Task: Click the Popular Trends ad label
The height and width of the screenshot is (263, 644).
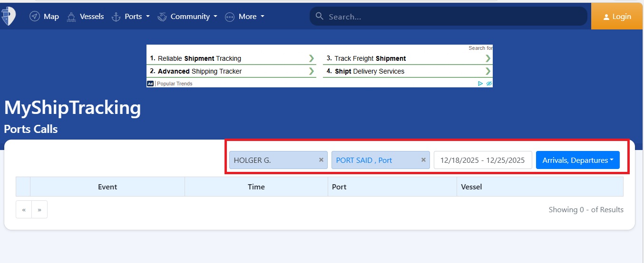Action: [175, 84]
